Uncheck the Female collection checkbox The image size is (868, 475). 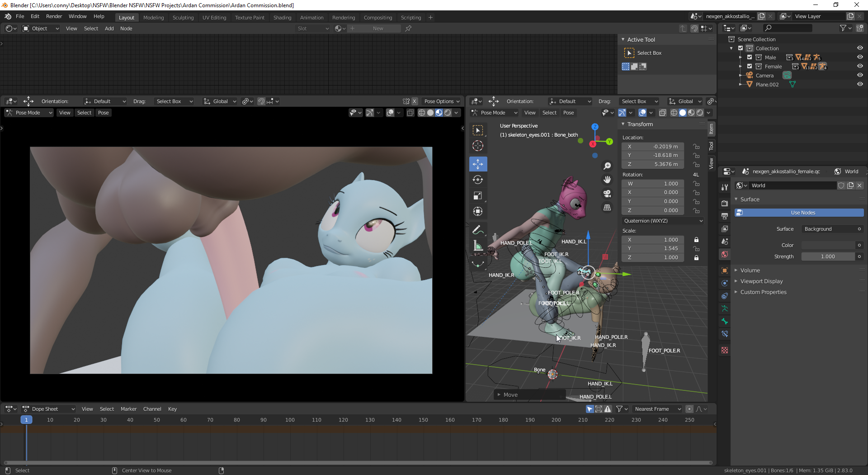[750, 66]
